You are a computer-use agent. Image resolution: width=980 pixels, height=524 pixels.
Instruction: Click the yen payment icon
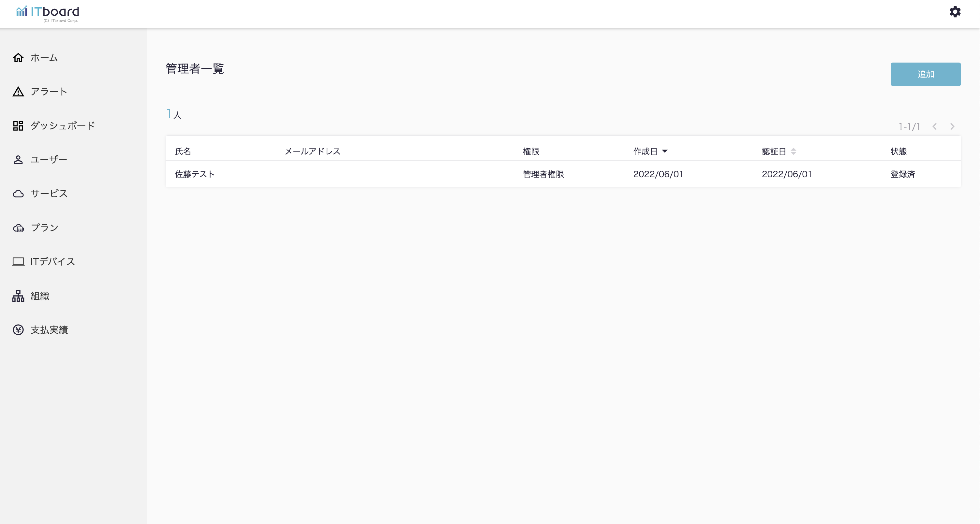pyautogui.click(x=18, y=330)
